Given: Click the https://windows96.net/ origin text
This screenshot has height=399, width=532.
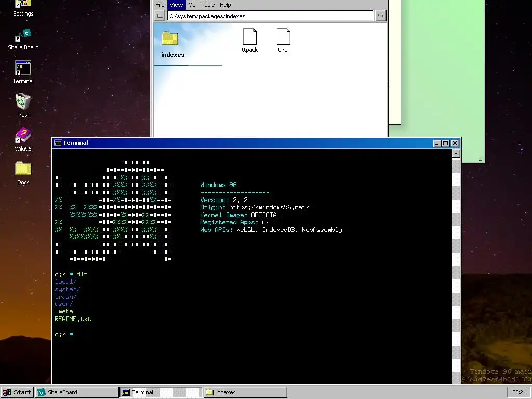Looking at the screenshot, I should point(269,207).
